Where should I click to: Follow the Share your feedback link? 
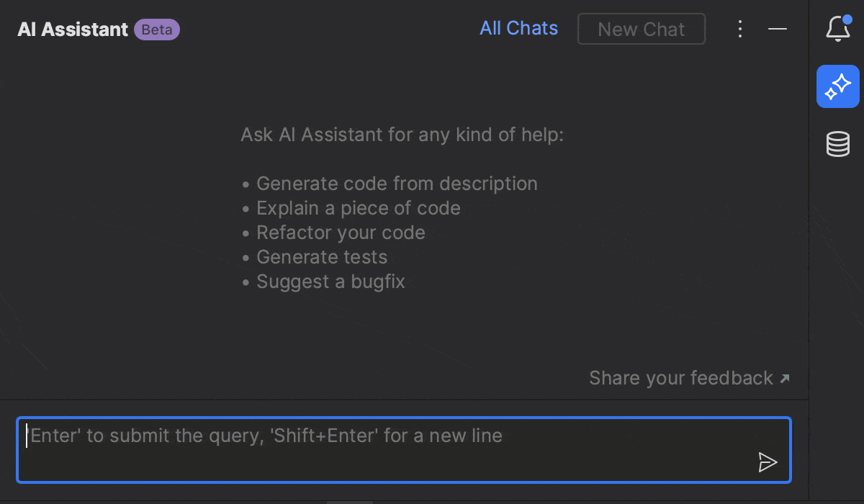680,378
